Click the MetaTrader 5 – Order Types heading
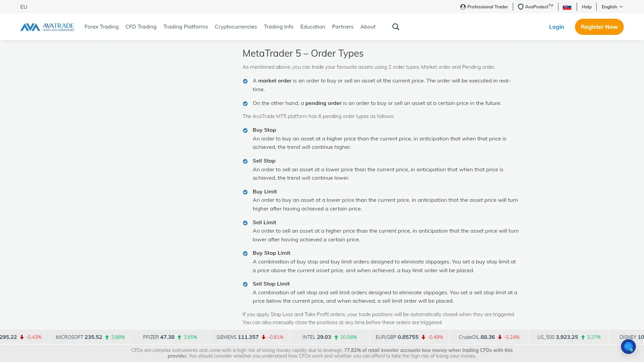Screen dimensions: 644x362 point(303,53)
